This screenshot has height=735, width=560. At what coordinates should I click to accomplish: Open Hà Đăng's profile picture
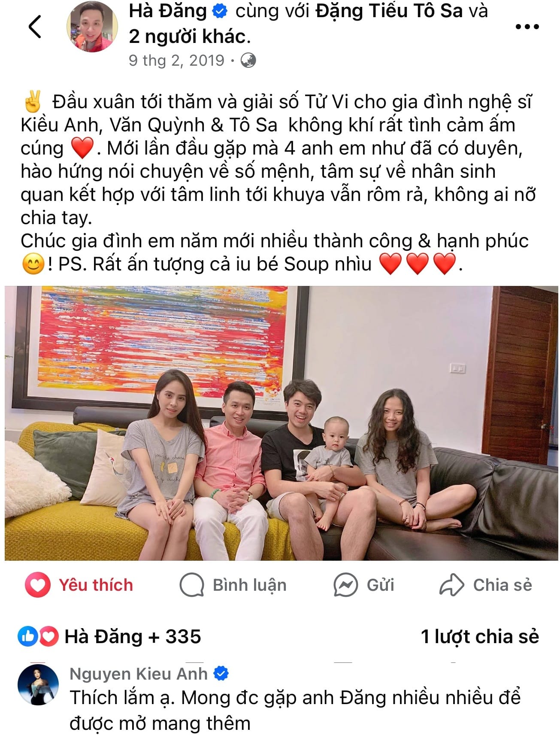pyautogui.click(x=92, y=27)
